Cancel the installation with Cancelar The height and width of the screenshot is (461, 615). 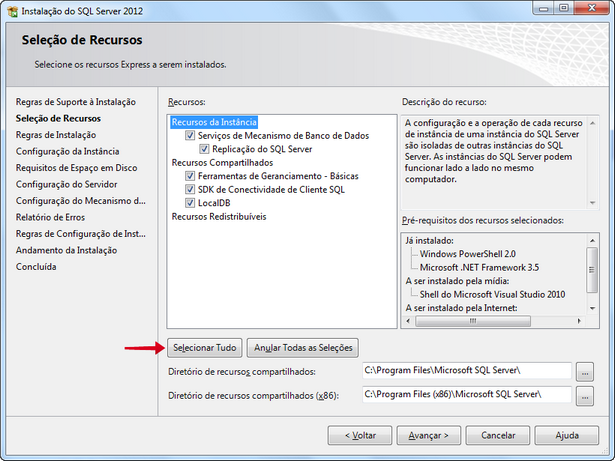[x=498, y=435]
